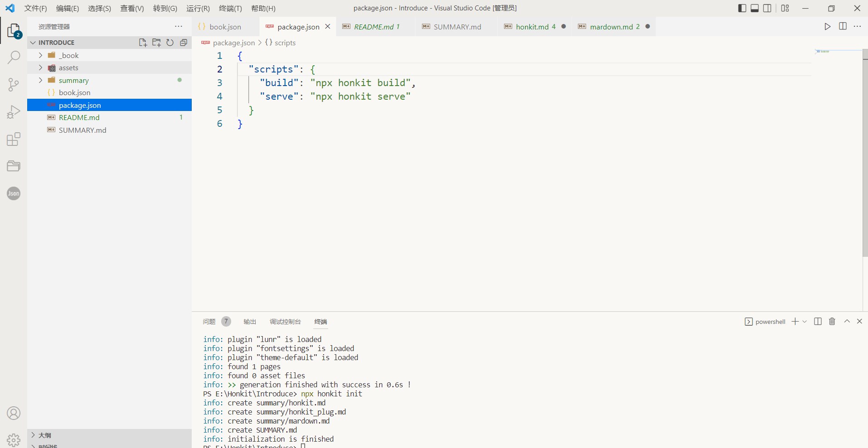Viewport: 868px width, 448px height.
Task: Maximize the terminal panel size
Action: click(x=847, y=321)
